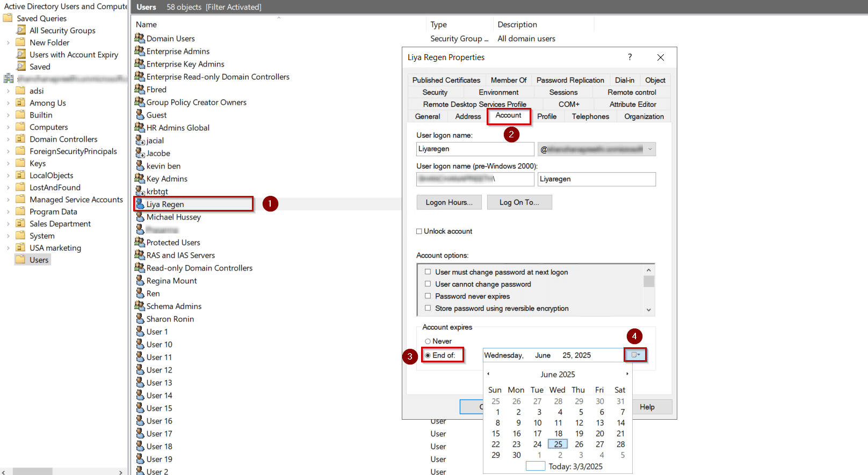The image size is (868, 475).
Task: Click the help question mark in properties dialog
Action: pos(630,57)
